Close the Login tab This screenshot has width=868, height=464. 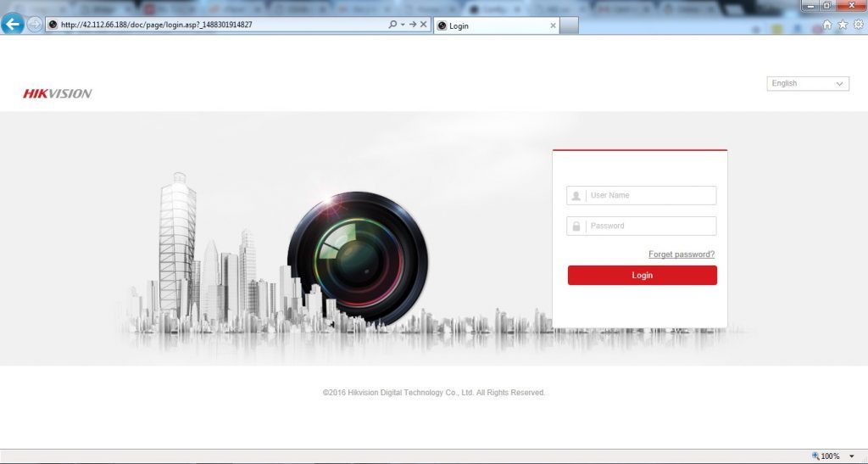pyautogui.click(x=553, y=25)
